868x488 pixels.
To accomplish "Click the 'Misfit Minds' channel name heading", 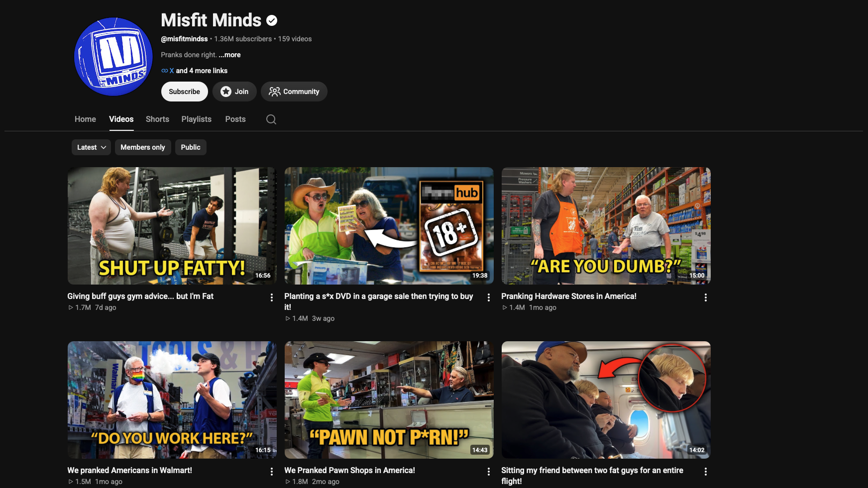I will click(x=211, y=20).
